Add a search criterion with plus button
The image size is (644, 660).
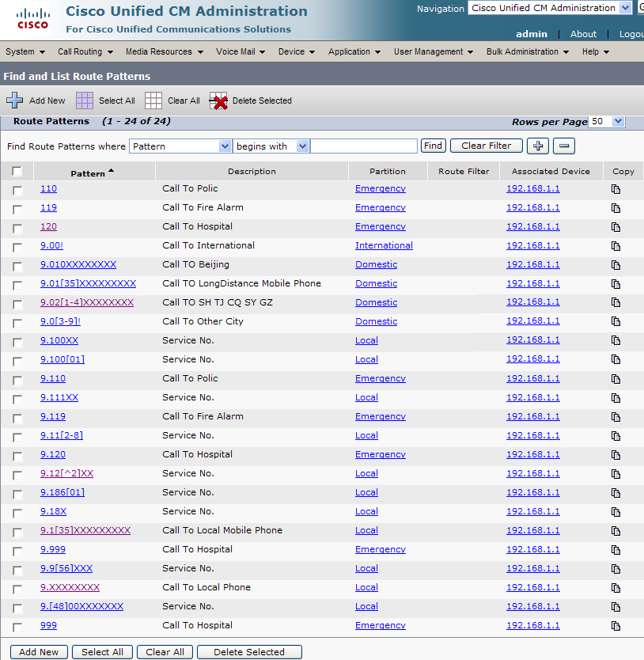point(538,146)
